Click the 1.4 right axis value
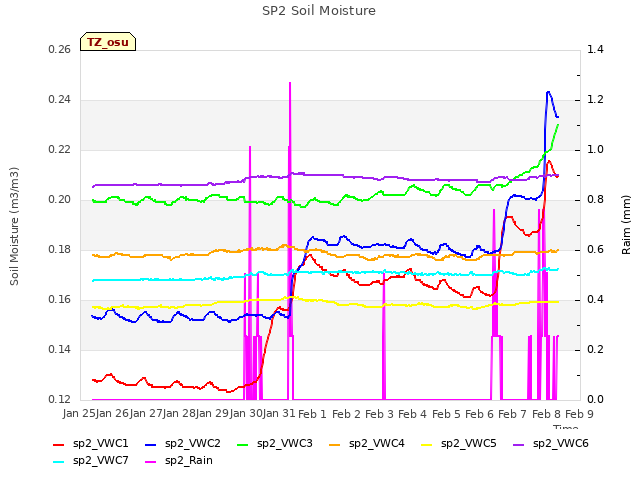This screenshot has height=480, width=640. click(595, 49)
